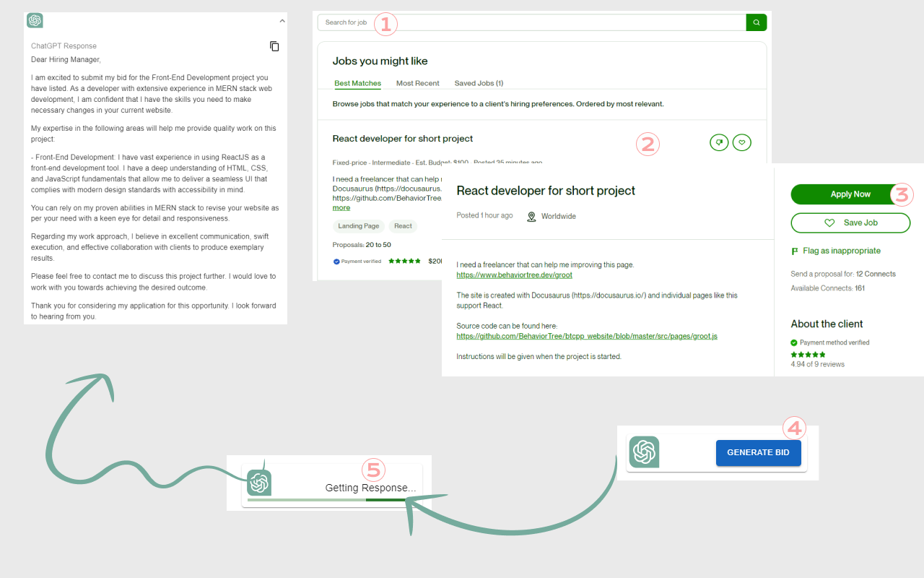
Task: Save job with heart icon in listing
Action: tap(742, 143)
